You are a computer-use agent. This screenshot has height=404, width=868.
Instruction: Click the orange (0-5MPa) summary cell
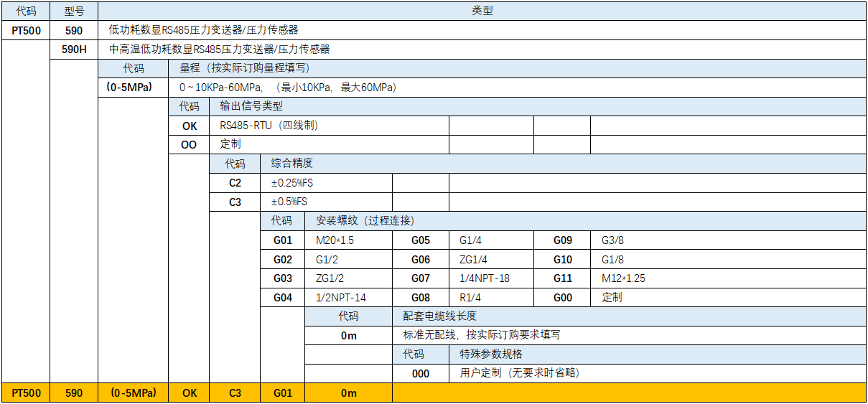point(134,393)
